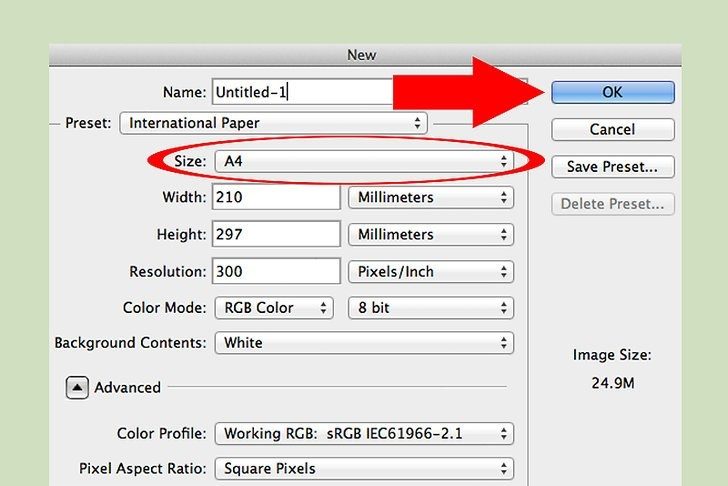Screen dimensions: 728x486
Task: Click inside the Name text field
Action: point(300,92)
